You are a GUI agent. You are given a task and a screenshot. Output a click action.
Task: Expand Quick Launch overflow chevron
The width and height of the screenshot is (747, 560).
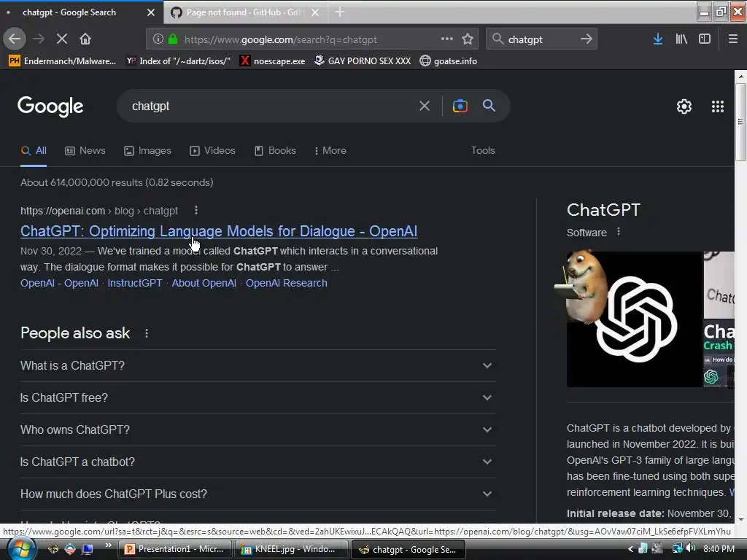tap(108, 545)
